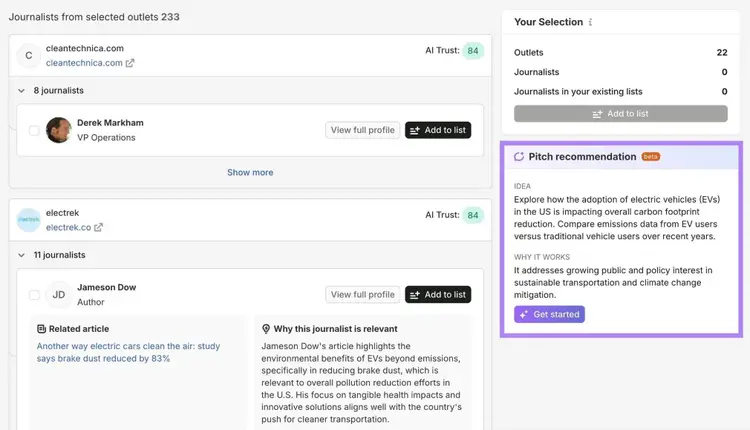The width and height of the screenshot is (750, 430).
Task: Click the Derek Markham name
Action: pyautogui.click(x=110, y=122)
